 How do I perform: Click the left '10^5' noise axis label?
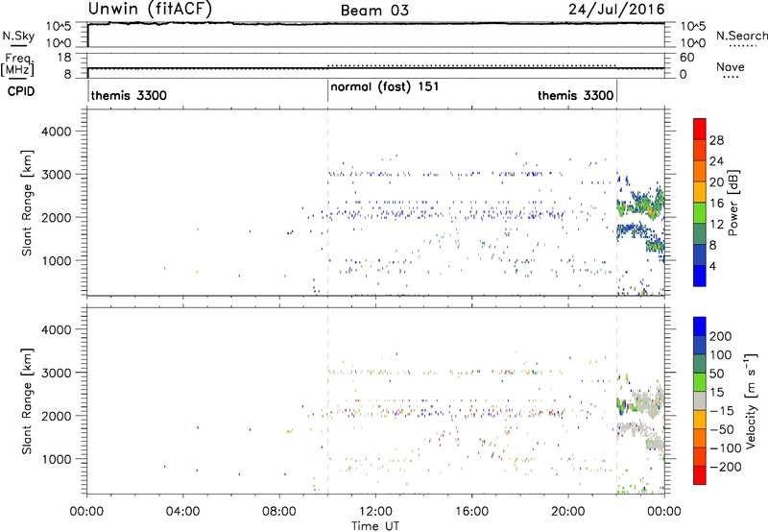(x=60, y=27)
